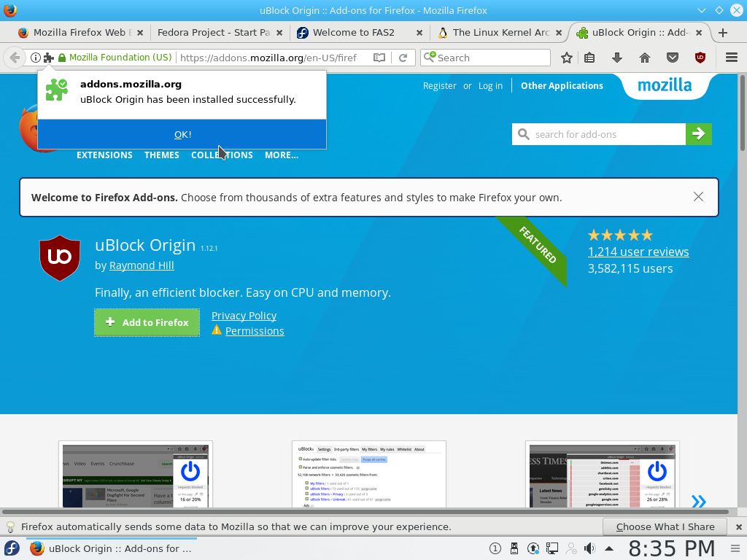The image size is (747, 560).
Task: Open the Privacy Policy link
Action: click(244, 316)
